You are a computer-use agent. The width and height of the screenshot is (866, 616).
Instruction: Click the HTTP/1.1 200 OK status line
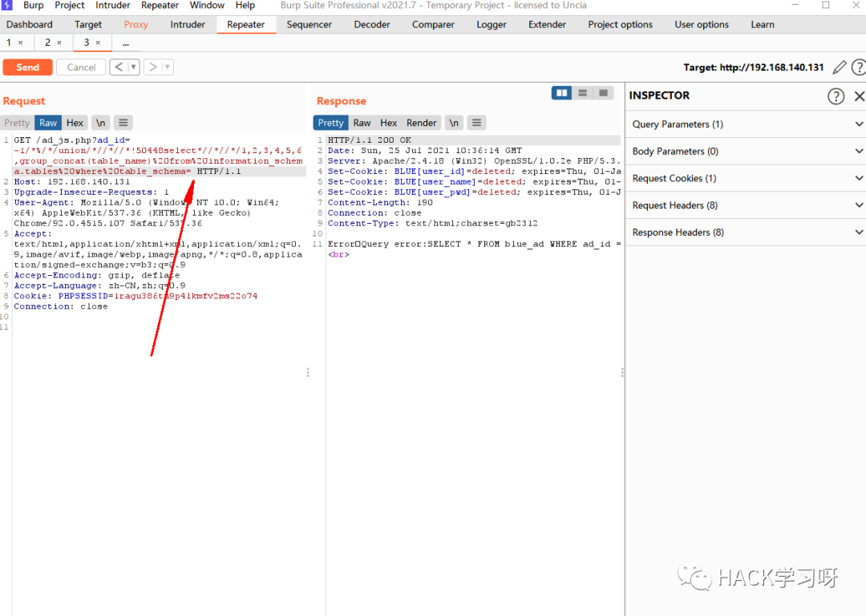(x=370, y=140)
